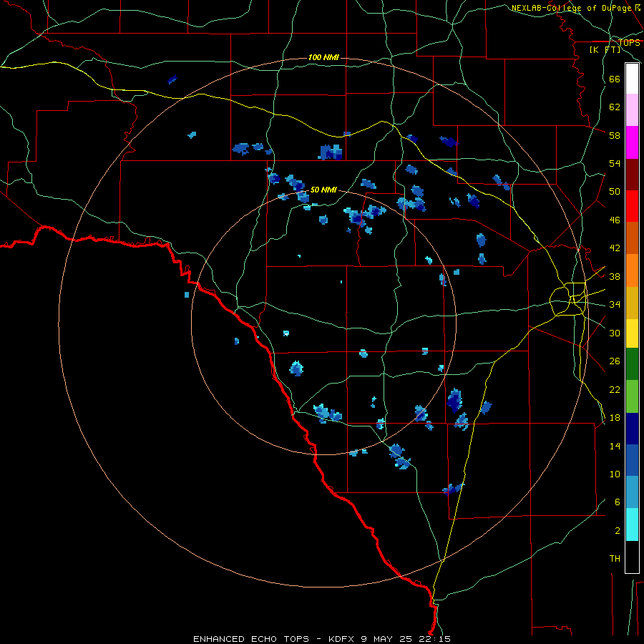Click the light green legend swatch
Viewport: 644px width, 644px height.
coord(632,396)
